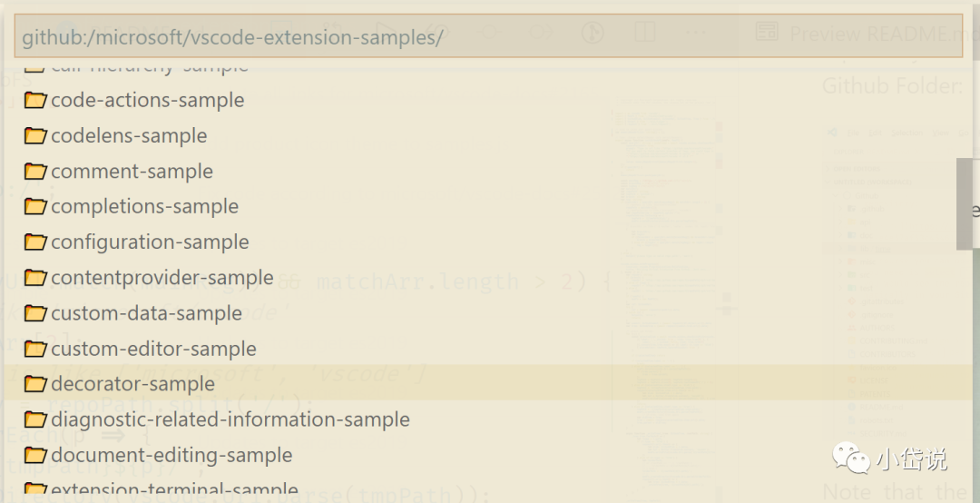Click the decorator-sample folder icon
Viewport: 980px width, 503px height.
(35, 384)
